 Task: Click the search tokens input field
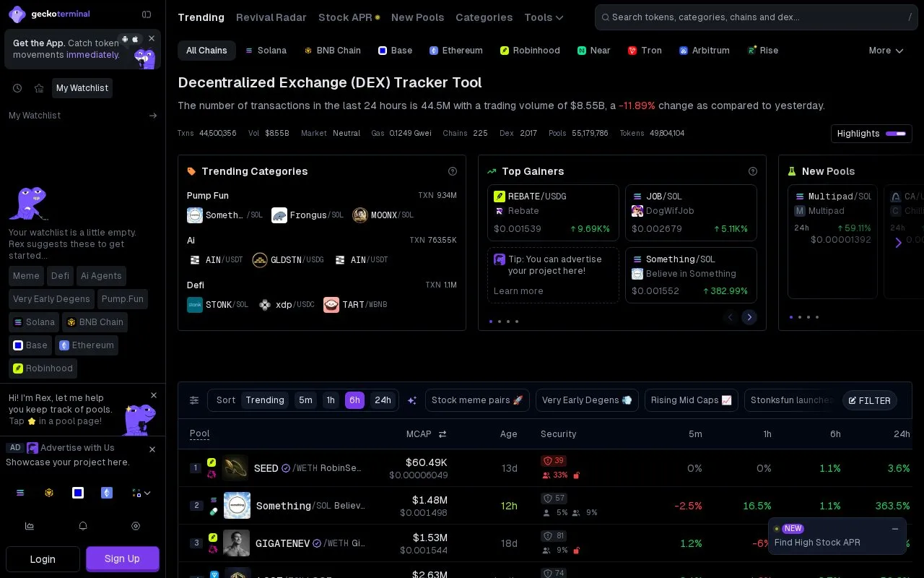pyautogui.click(x=757, y=17)
